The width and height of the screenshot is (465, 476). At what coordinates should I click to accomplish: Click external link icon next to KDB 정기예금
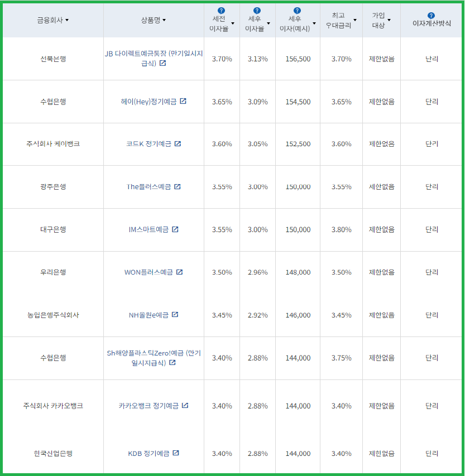175,453
